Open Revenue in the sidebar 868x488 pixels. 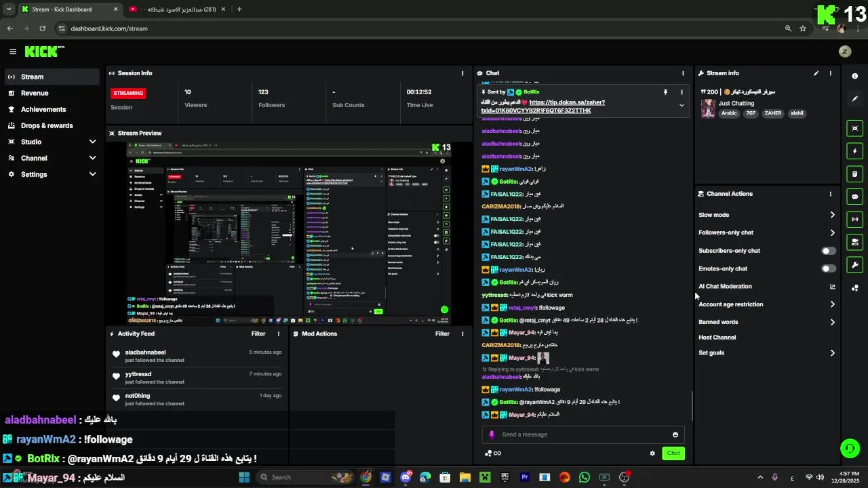coord(52,93)
